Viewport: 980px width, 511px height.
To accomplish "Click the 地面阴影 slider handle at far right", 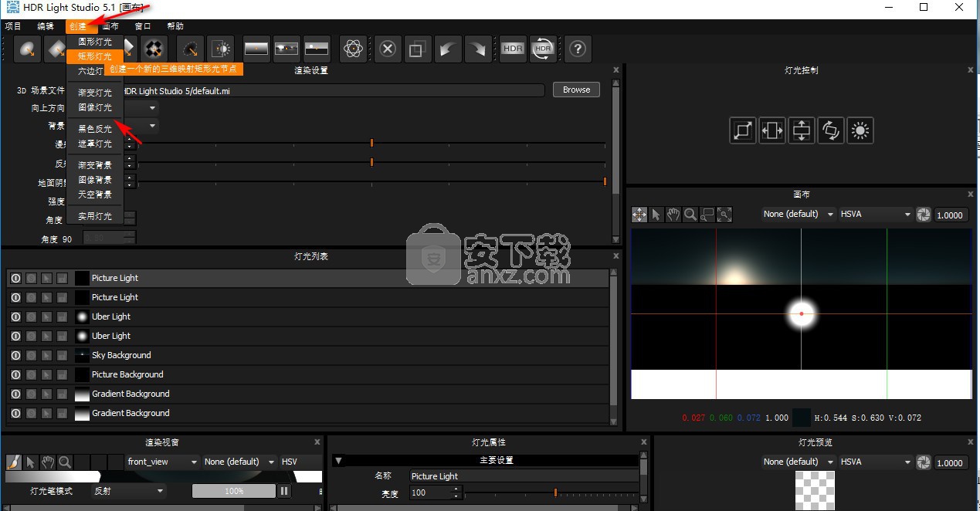I will coord(605,181).
